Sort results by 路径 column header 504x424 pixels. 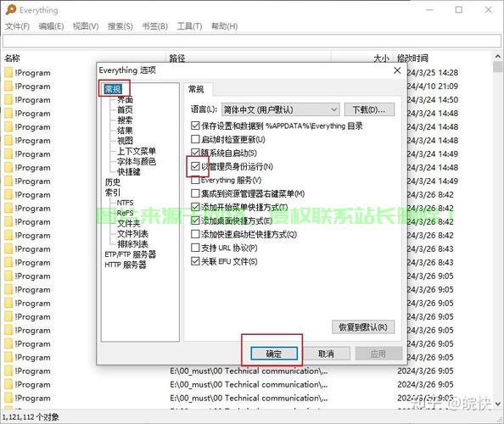(177, 59)
